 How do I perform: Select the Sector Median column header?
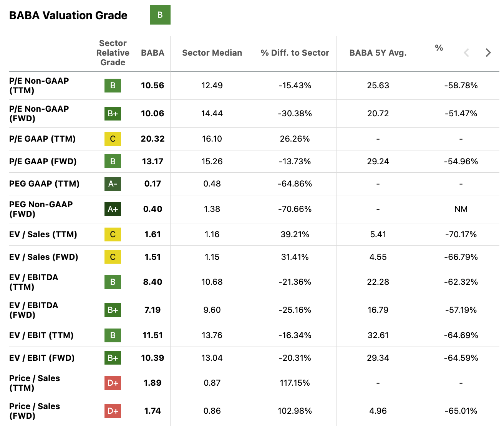(212, 53)
